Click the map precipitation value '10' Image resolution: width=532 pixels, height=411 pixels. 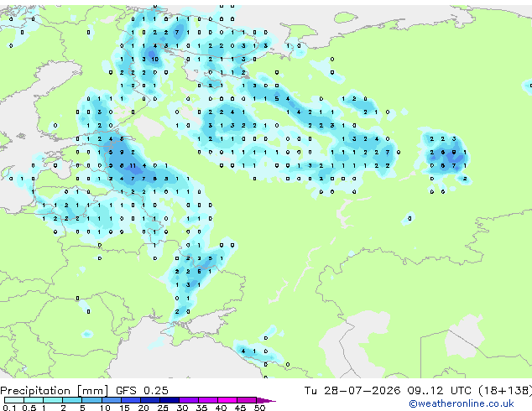[154, 59]
